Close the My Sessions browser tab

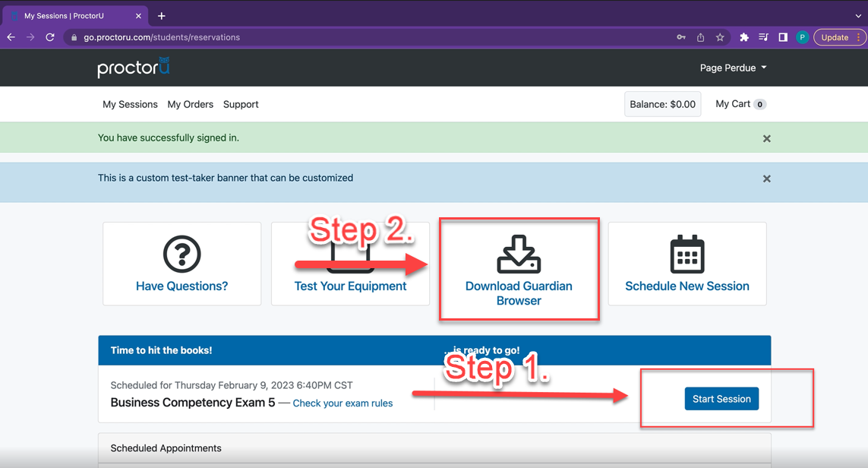tap(138, 16)
